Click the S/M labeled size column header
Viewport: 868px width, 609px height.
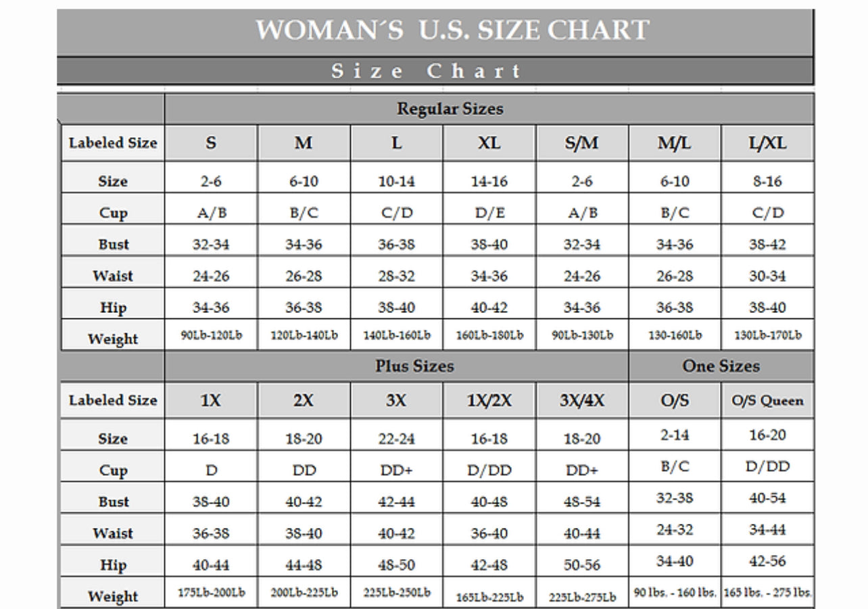[x=581, y=143]
